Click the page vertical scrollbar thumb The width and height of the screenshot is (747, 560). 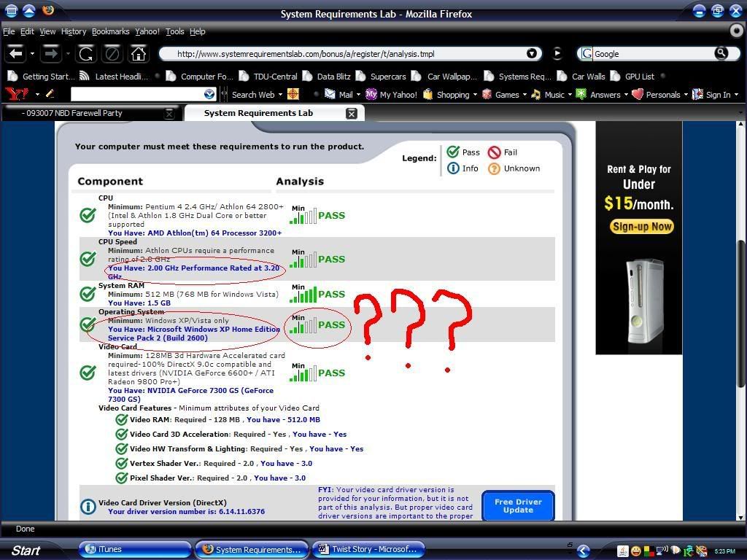741,314
